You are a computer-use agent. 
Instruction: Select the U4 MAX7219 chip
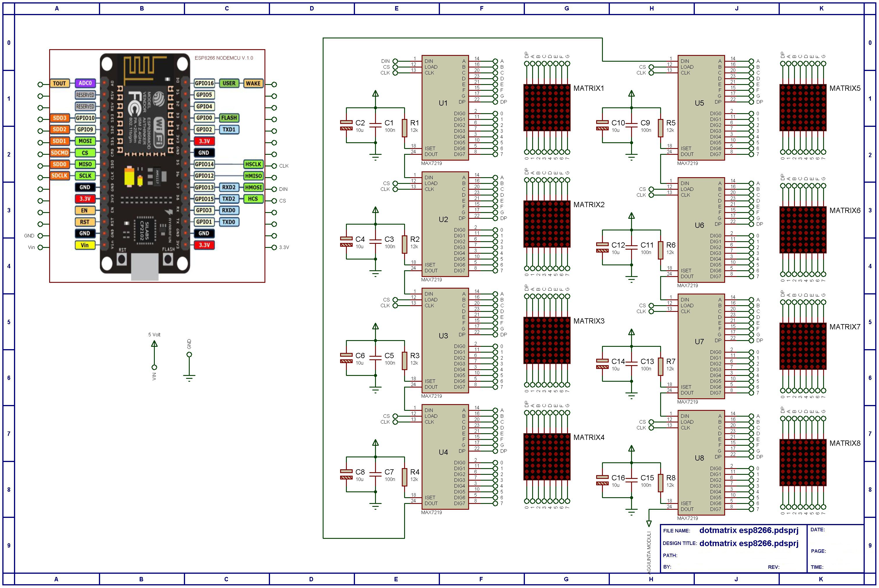pos(445,457)
